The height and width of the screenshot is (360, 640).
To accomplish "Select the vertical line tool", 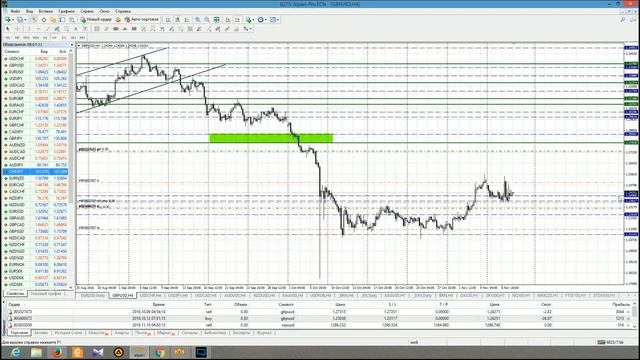I will coord(29,29).
